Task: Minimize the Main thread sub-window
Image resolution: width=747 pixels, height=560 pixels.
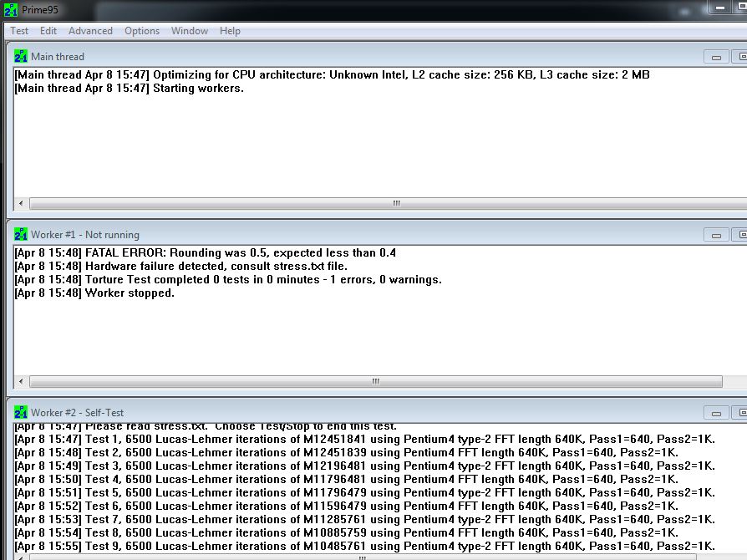Action: point(716,57)
